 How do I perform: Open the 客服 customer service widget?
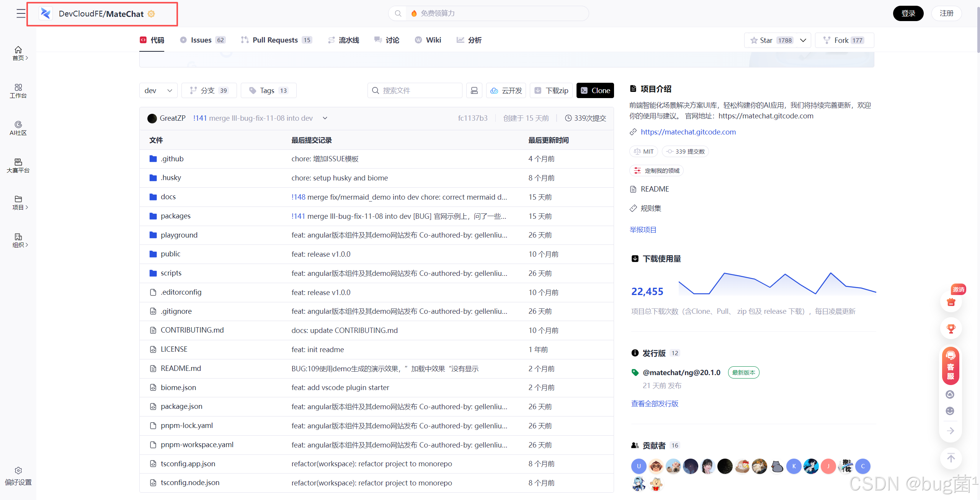tap(951, 366)
